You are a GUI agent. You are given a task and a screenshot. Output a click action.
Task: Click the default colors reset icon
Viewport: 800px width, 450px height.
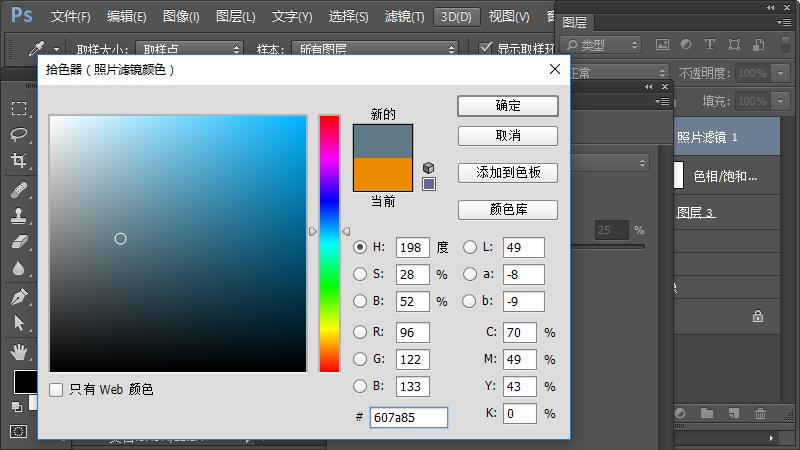tap(16, 407)
